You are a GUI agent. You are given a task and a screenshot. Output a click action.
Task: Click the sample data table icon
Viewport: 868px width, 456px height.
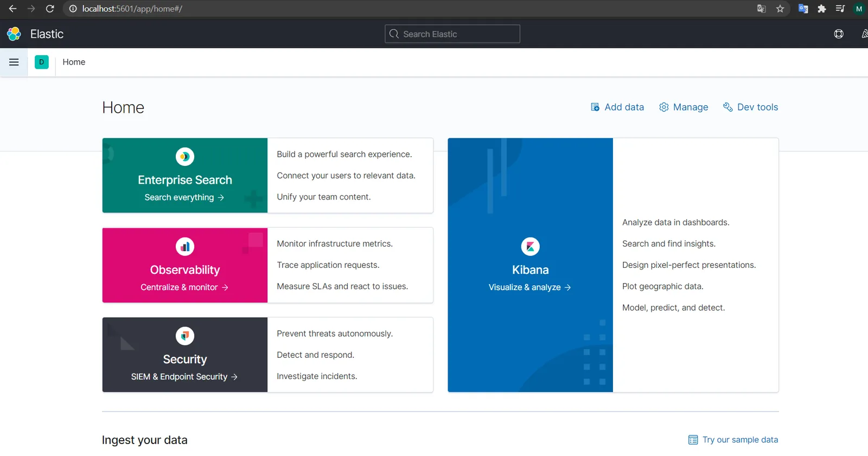693,440
